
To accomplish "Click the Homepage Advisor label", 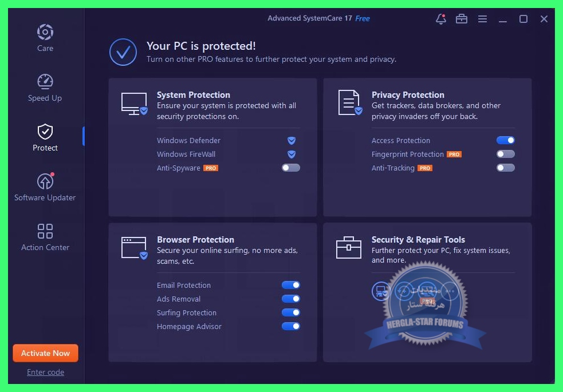I will (x=189, y=326).
